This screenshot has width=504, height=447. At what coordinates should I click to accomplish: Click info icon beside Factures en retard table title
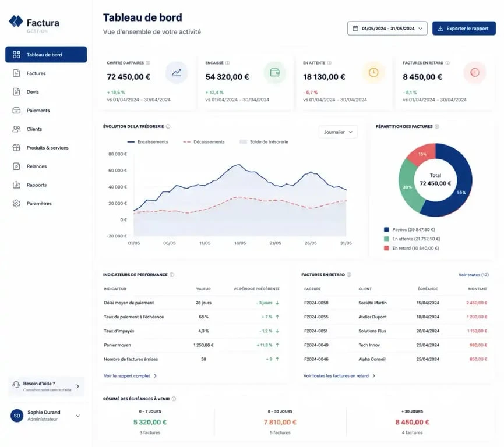point(349,275)
